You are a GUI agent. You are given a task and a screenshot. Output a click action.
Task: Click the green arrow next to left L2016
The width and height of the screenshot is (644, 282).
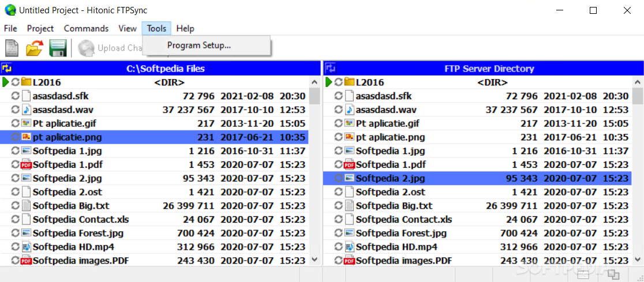(5, 82)
